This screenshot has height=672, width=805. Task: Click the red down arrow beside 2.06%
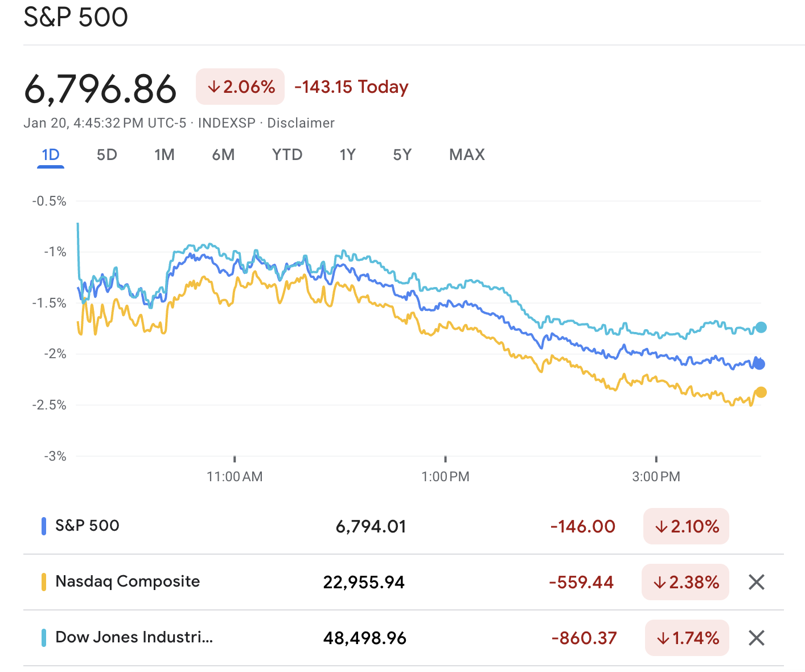215,87
